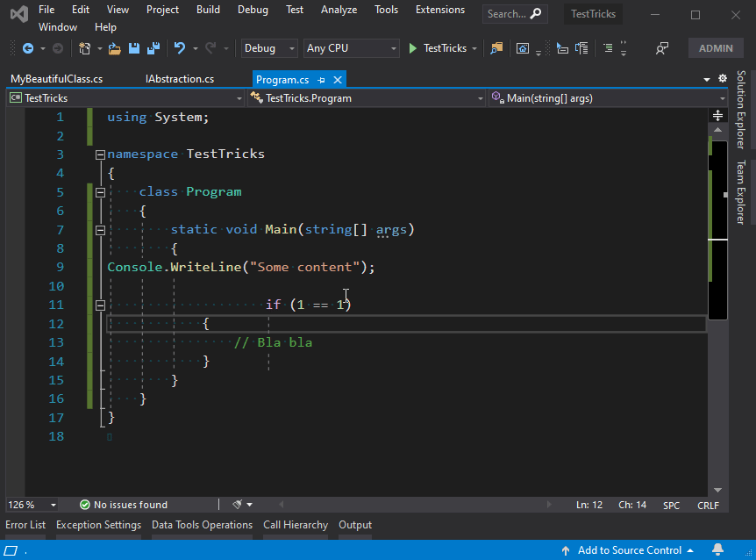756x560 pixels.
Task: Click Add to Source Control
Action: (629, 549)
